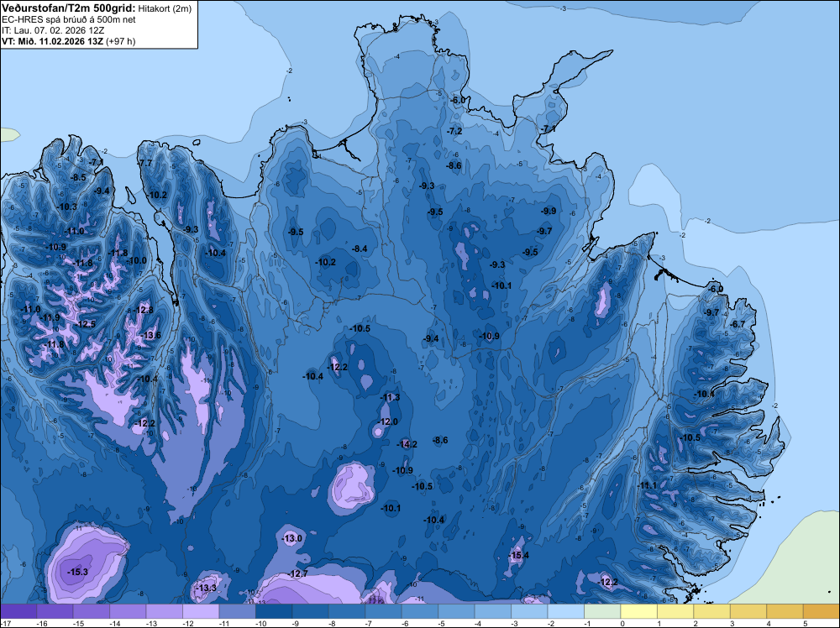Click the -13 legend scale label
Viewport: 840px width, 628px height.
click(x=150, y=623)
